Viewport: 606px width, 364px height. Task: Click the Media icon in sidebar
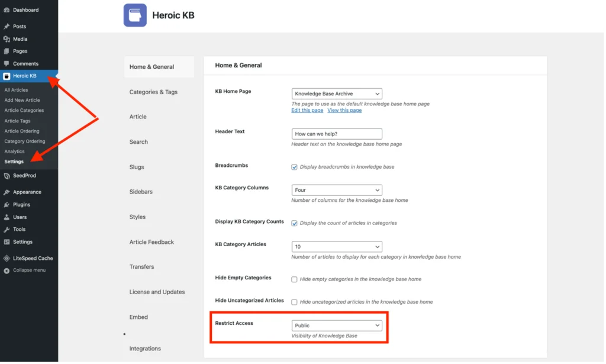coord(7,39)
